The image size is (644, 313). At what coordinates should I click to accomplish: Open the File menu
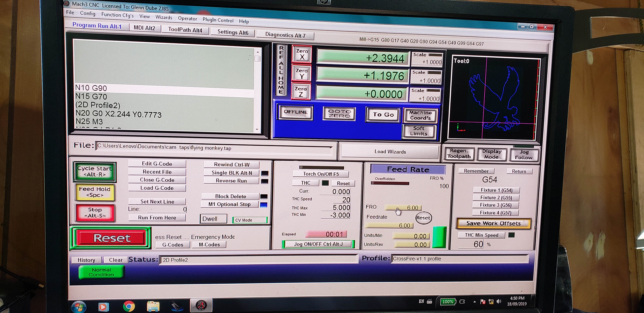point(70,12)
